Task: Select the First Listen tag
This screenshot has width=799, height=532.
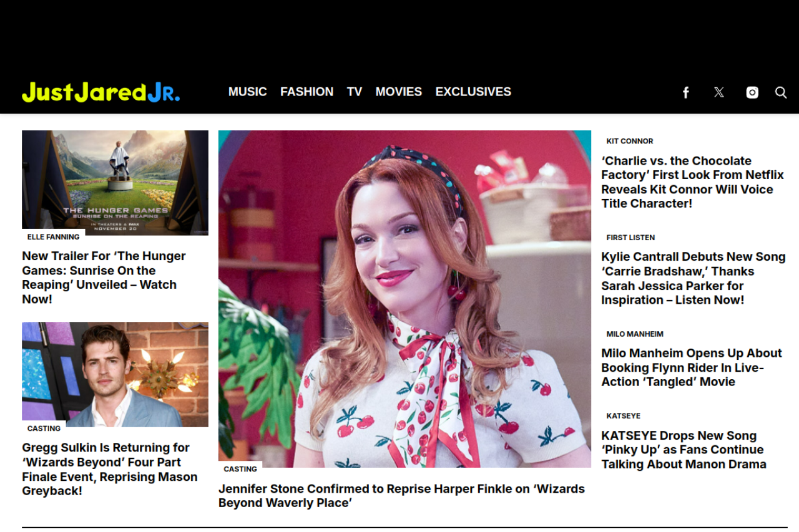Action: (x=630, y=238)
